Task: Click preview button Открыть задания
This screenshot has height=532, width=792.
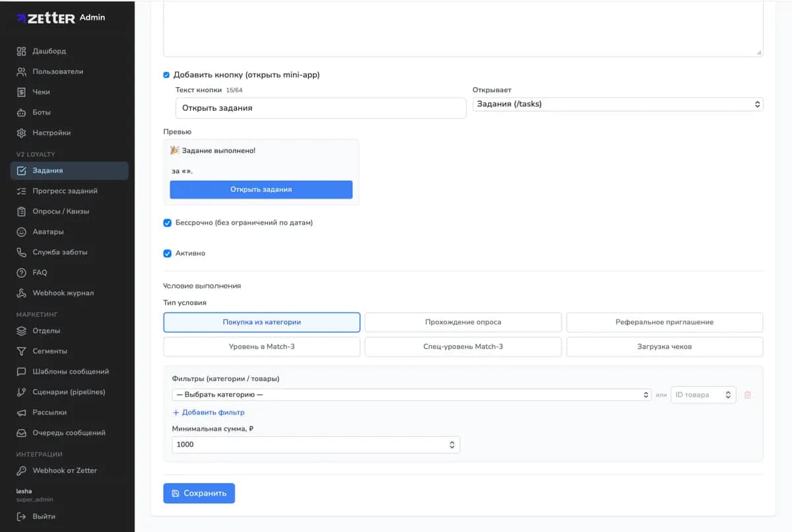Action: (x=261, y=189)
